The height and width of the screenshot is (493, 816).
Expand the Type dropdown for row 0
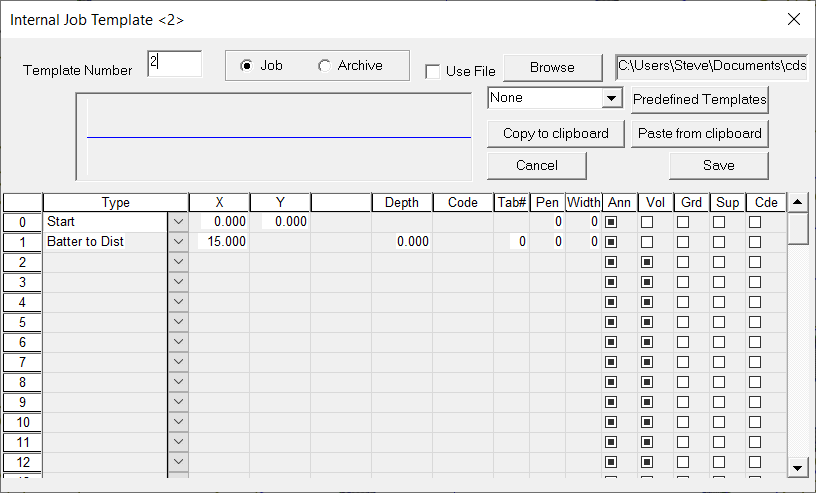[178, 222]
